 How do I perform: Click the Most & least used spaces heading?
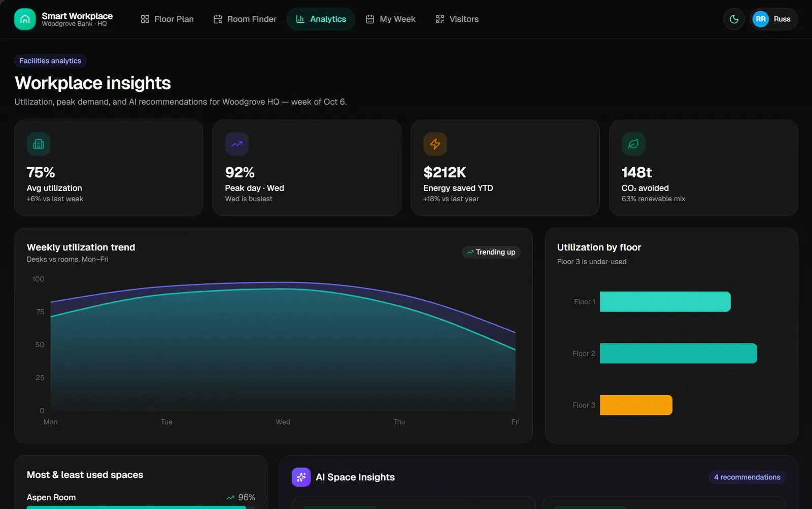[85, 475]
